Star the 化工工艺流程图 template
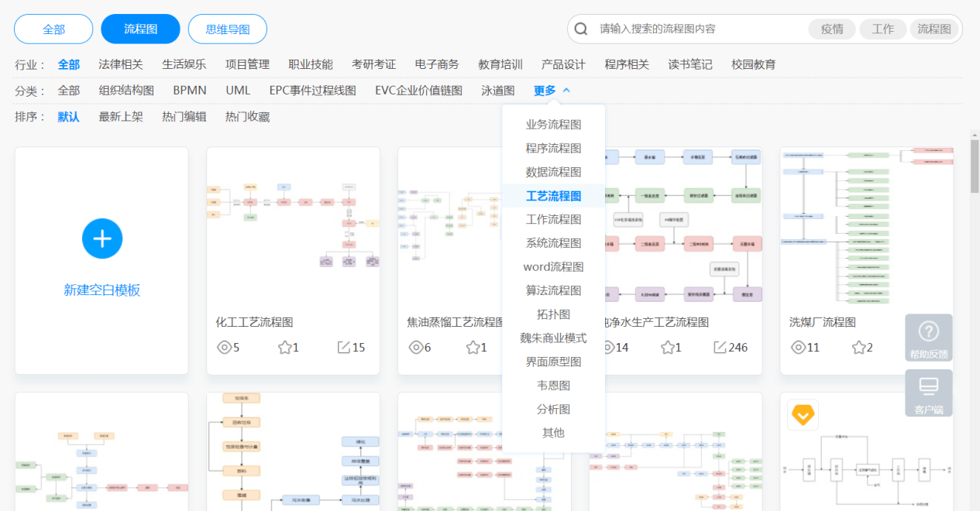The height and width of the screenshot is (511, 980). 283,347
